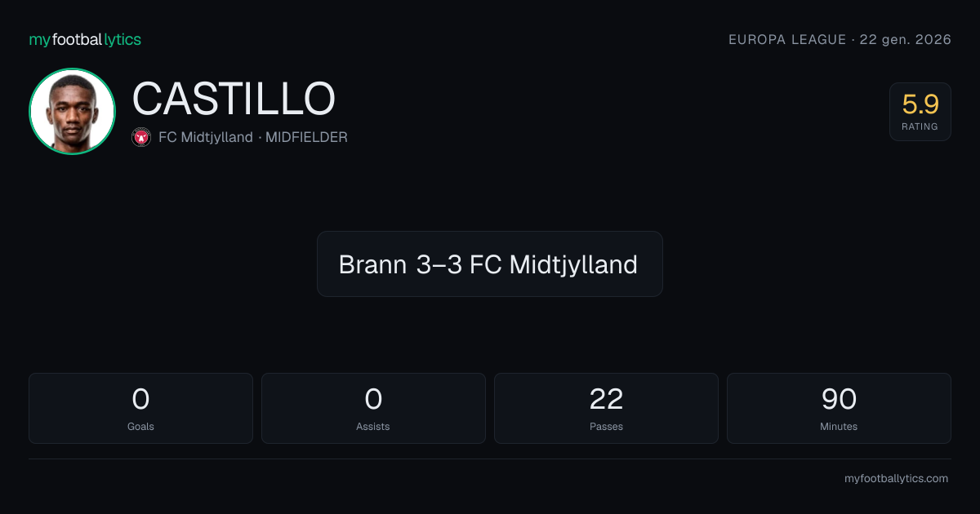Select the Minutes stat card
The width and height of the screenshot is (980, 514).
pyautogui.click(x=839, y=408)
